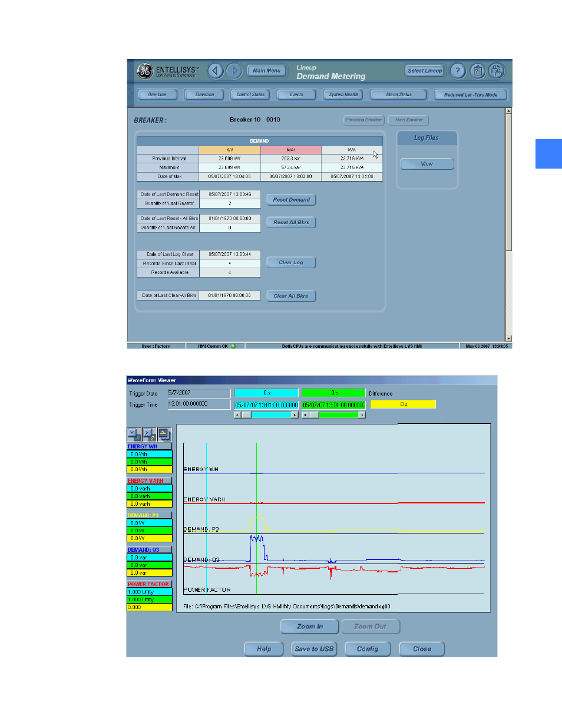Close the WaveForm Viewer
This screenshot has height=728, width=562.
pos(422,649)
